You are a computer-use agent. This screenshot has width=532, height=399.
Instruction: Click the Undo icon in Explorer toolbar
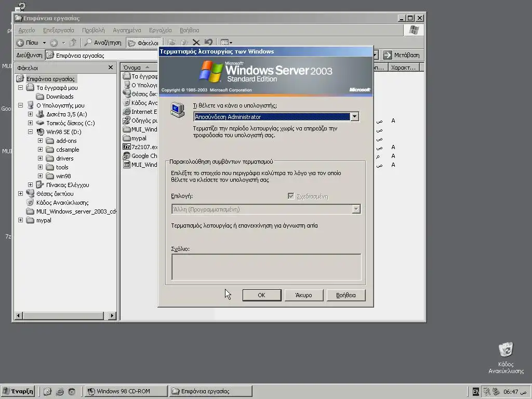coord(208,43)
